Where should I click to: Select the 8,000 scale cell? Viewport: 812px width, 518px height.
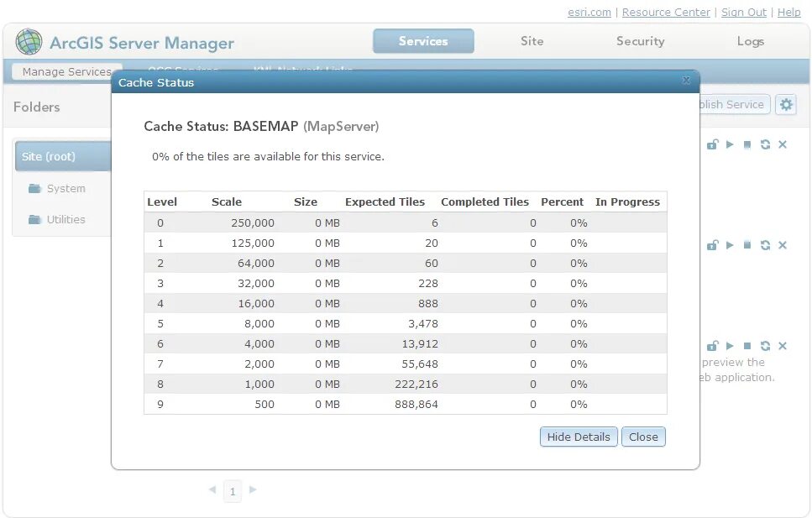259,324
